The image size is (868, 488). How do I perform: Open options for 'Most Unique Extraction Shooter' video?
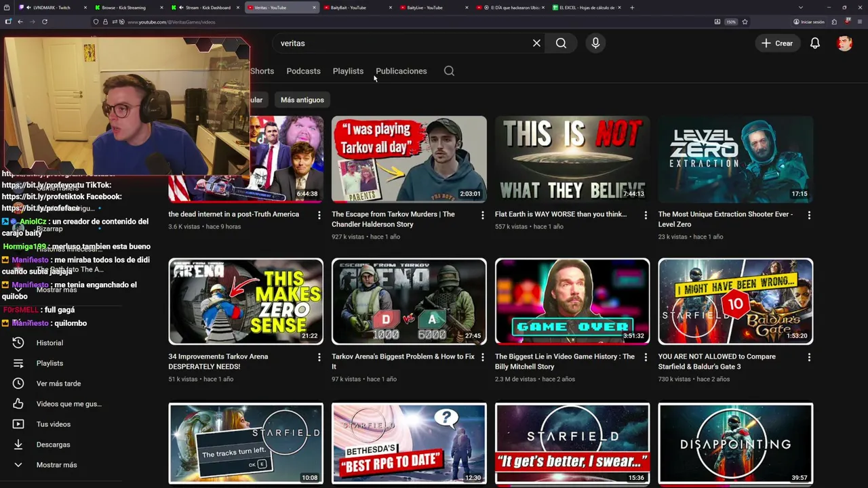point(809,215)
